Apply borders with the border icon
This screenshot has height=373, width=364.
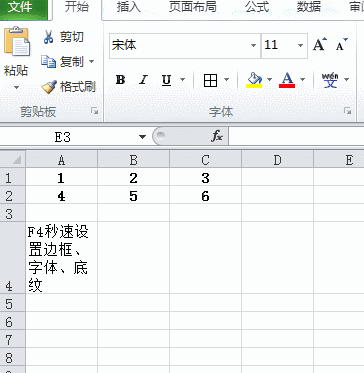pyautogui.click(x=210, y=80)
